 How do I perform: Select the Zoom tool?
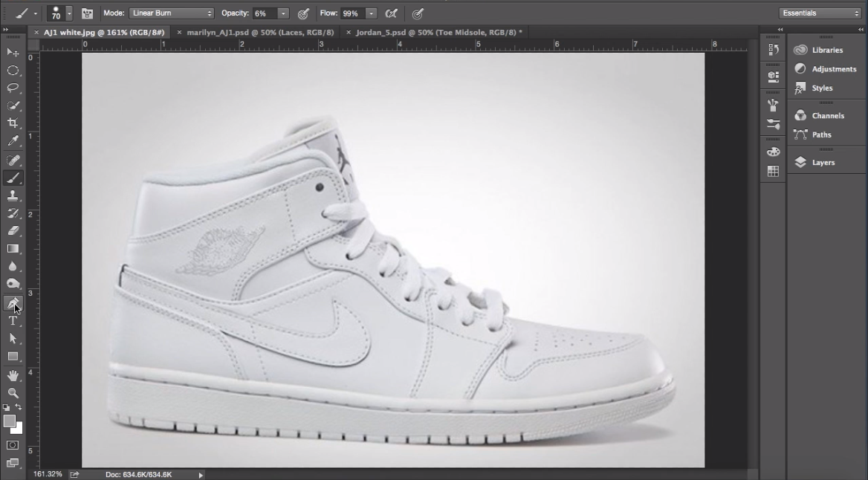pos(13,394)
